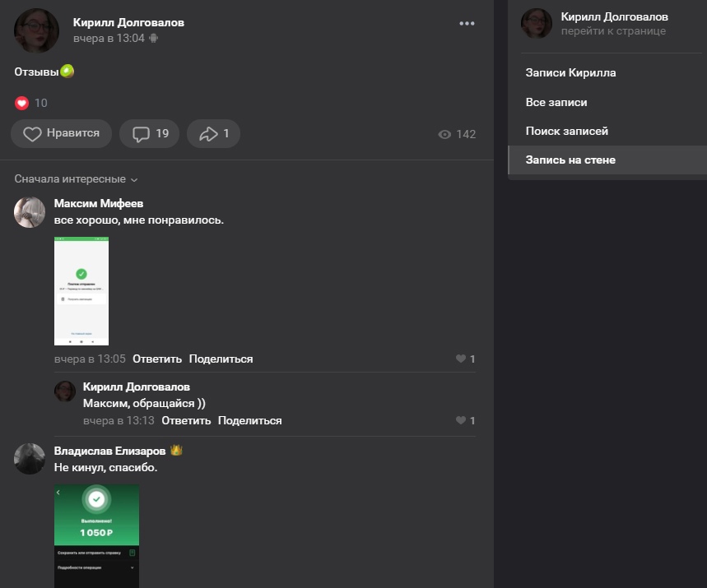The height and width of the screenshot is (588, 707).
Task: Go to page via перейти к странице
Action: [613, 31]
